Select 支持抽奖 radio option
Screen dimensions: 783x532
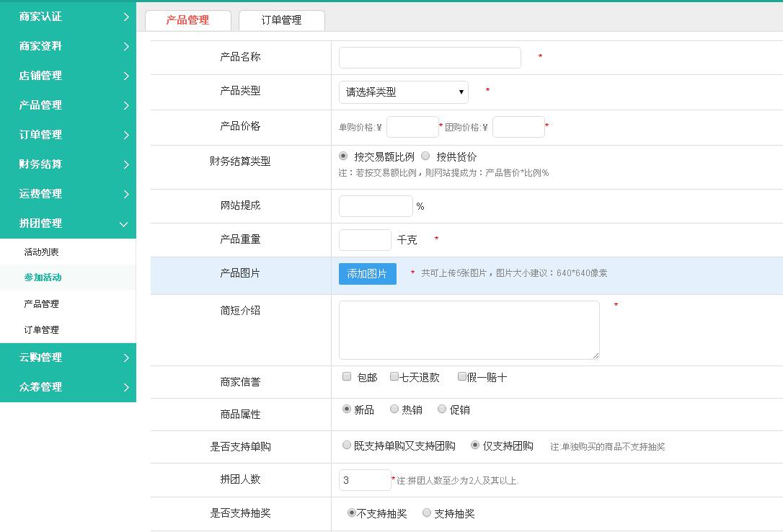pos(427,513)
